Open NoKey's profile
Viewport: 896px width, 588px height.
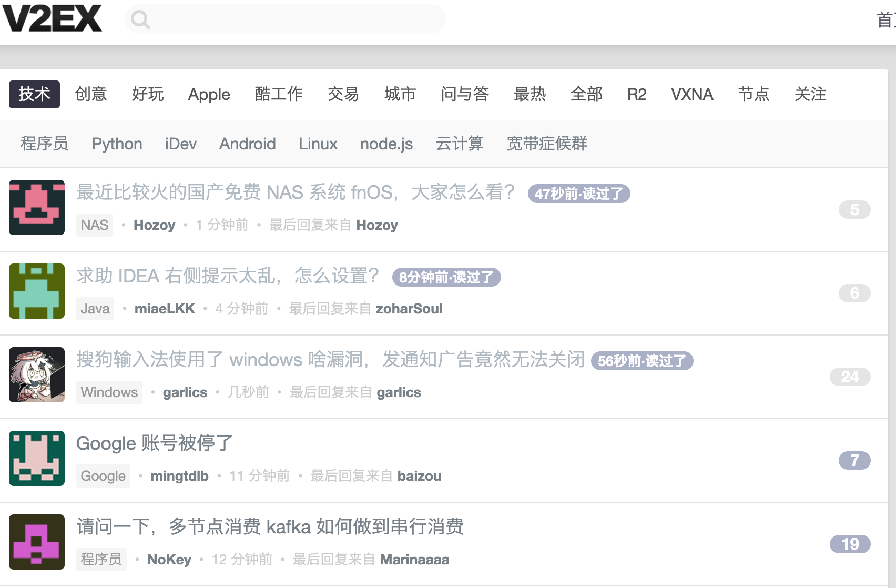tap(169, 560)
